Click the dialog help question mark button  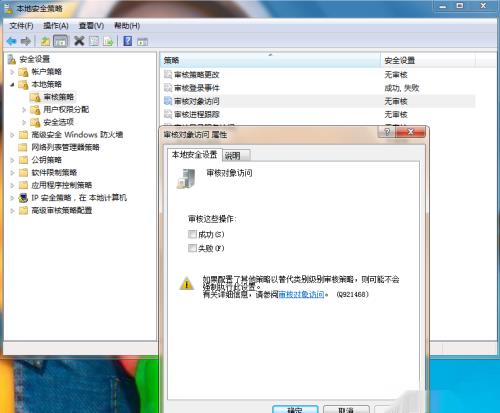pyautogui.click(x=387, y=132)
